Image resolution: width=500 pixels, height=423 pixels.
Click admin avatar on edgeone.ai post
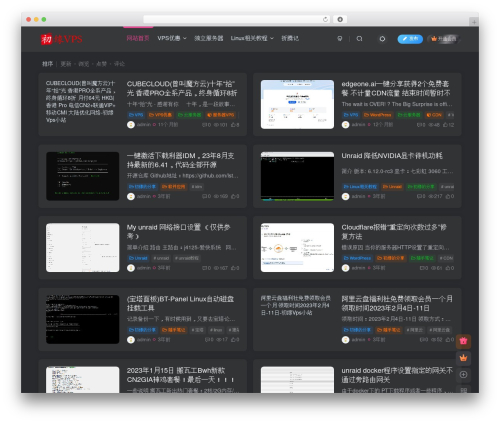click(x=345, y=125)
